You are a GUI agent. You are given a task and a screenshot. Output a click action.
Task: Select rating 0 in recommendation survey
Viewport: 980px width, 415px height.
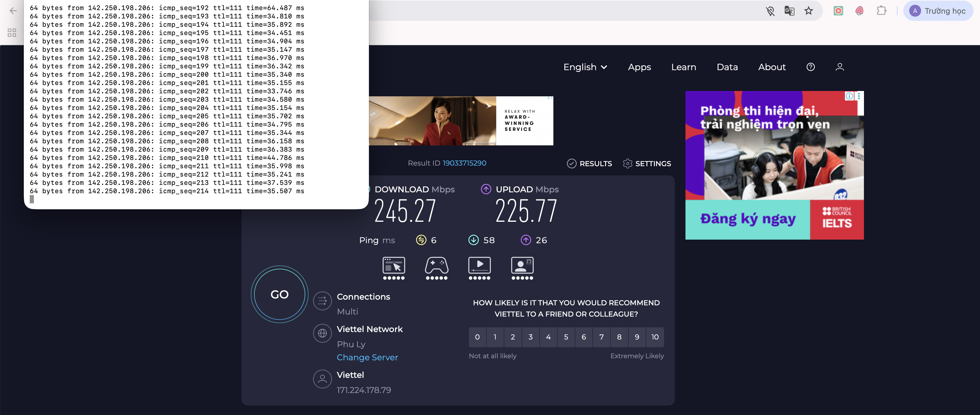click(477, 337)
